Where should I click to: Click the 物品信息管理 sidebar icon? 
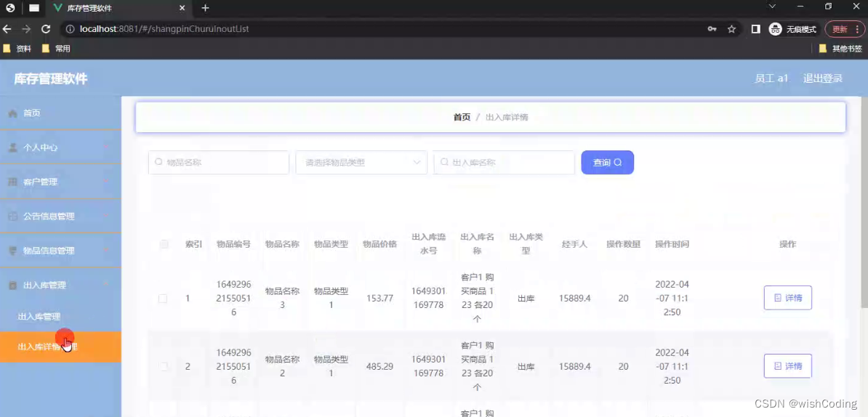13,251
